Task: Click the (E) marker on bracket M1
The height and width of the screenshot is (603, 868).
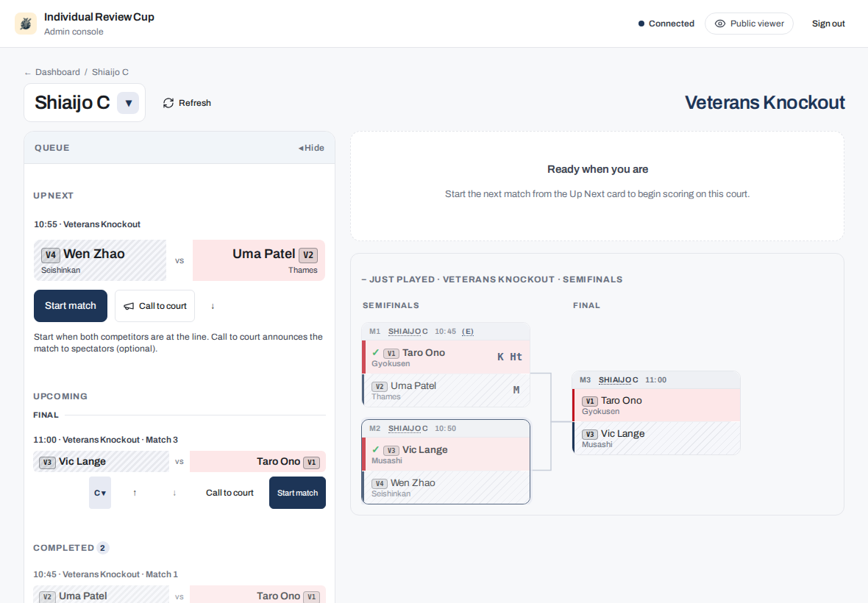Action: pyautogui.click(x=468, y=332)
